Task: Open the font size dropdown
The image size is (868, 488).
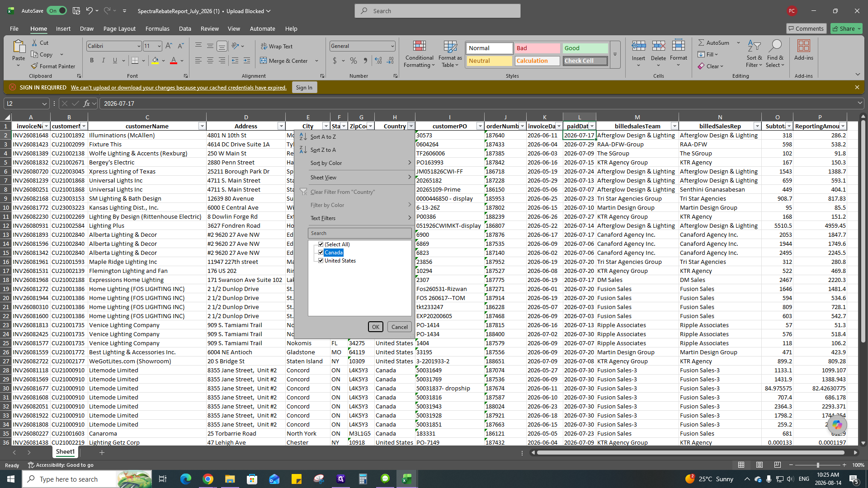Action: (159, 46)
